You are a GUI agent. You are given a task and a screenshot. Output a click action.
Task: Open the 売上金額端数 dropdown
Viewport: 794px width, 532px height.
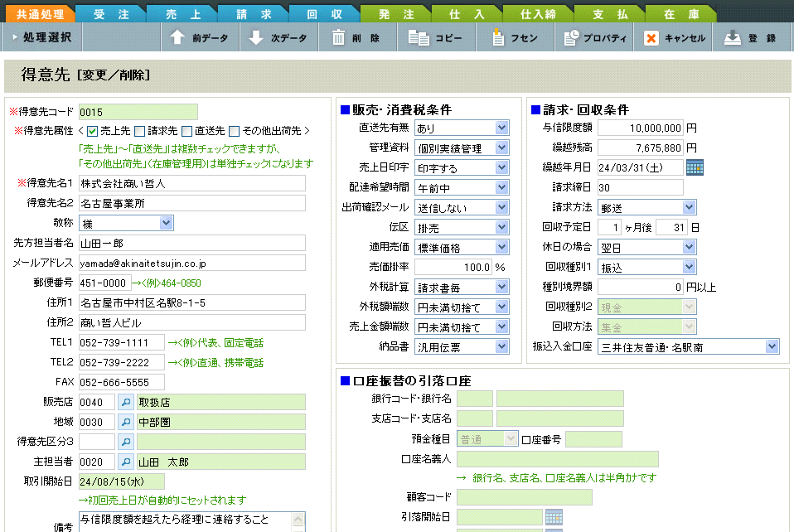(x=501, y=326)
